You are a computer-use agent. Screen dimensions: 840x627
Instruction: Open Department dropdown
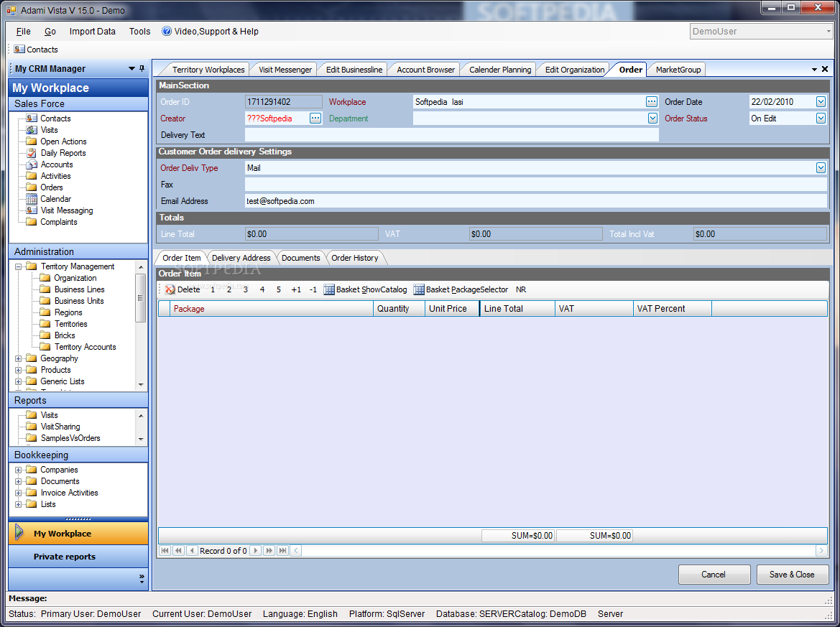[x=652, y=119]
